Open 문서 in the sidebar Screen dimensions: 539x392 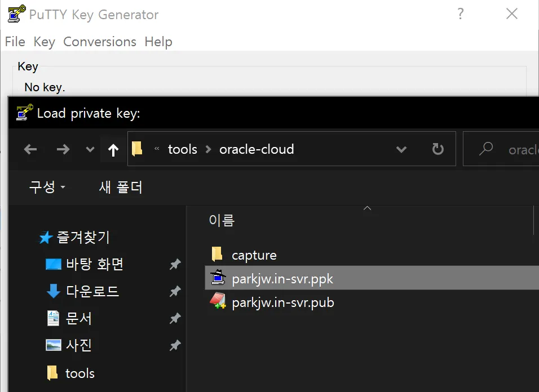[x=79, y=318]
